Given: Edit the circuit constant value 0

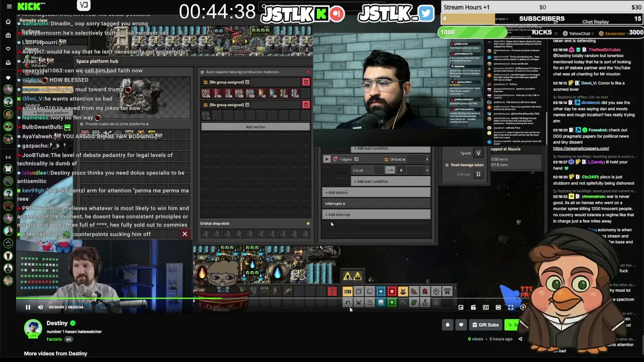Looking at the screenshot, I should point(401,170).
